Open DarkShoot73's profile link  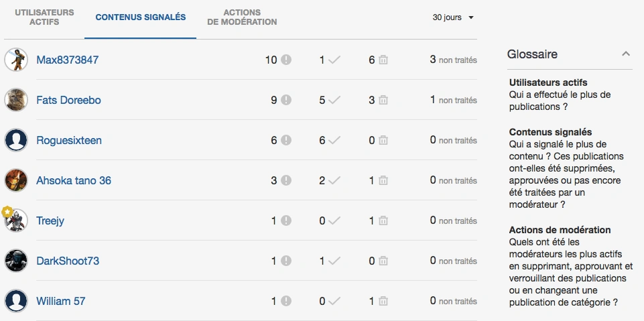[68, 261]
